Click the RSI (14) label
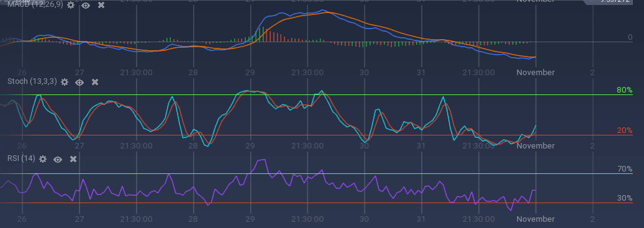Viewport: 644px width, 228px height. [21, 158]
